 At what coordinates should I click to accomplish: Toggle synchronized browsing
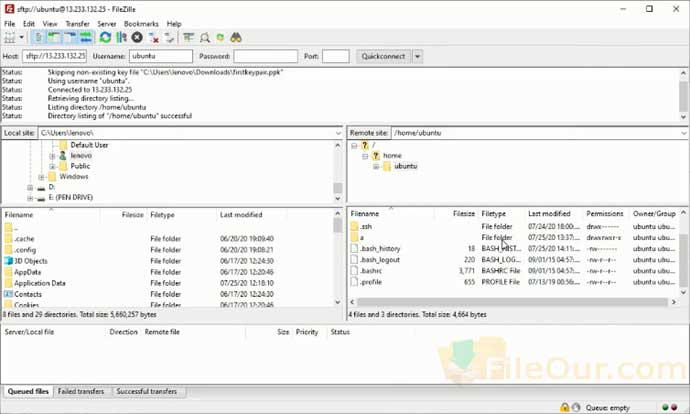(x=220, y=38)
